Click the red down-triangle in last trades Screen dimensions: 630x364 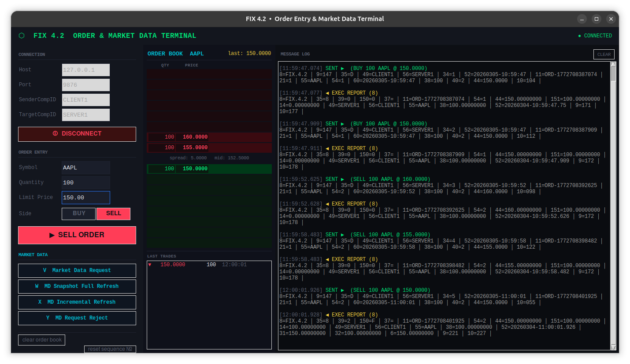coord(150,265)
